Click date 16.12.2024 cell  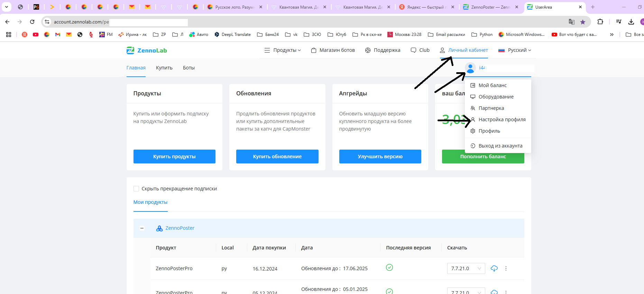pos(265,269)
